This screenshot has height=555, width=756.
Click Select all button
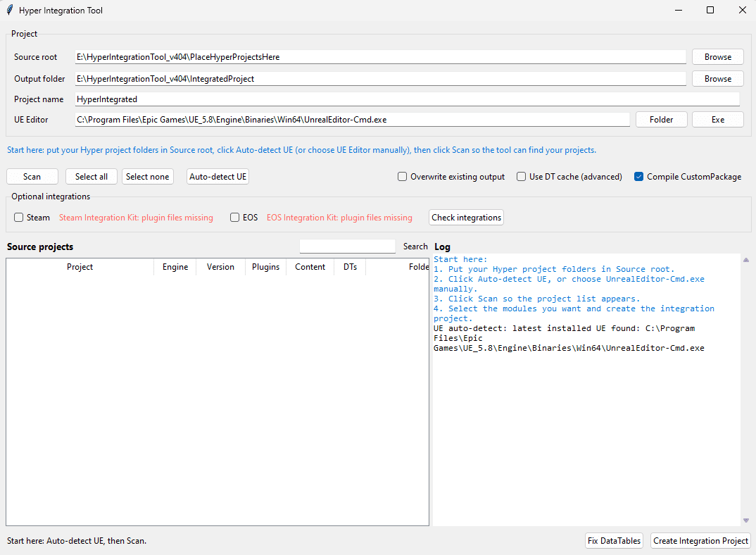(92, 177)
